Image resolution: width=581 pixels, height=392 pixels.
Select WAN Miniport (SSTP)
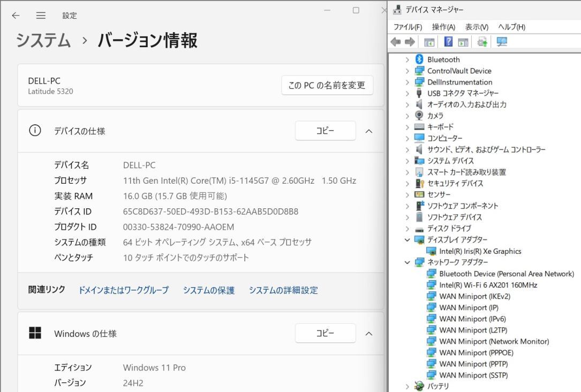click(x=473, y=375)
